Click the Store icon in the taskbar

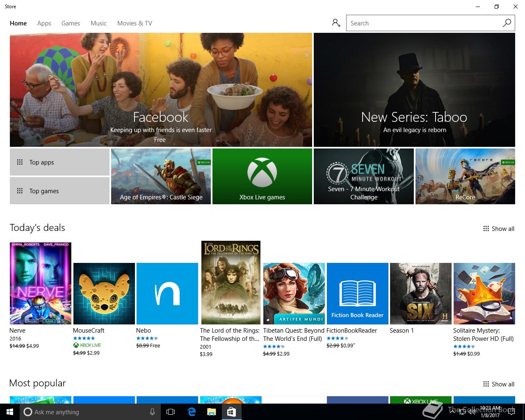[x=231, y=412]
